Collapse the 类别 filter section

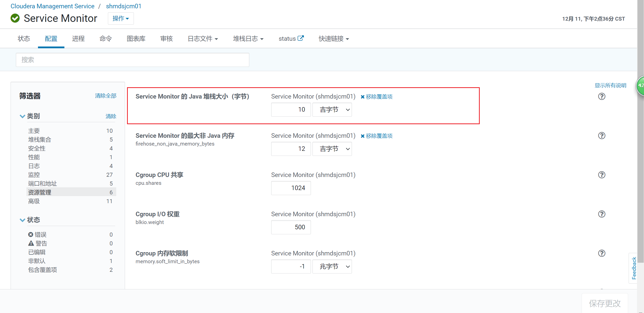(22, 116)
